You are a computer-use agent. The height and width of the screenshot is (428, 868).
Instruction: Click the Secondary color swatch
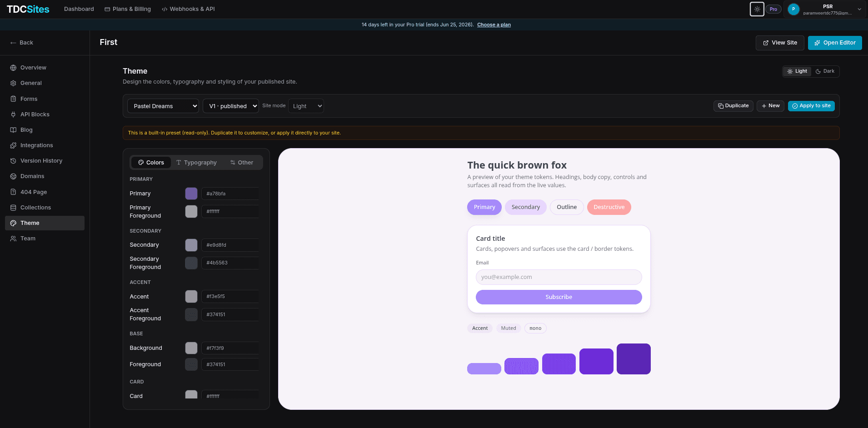tap(191, 245)
